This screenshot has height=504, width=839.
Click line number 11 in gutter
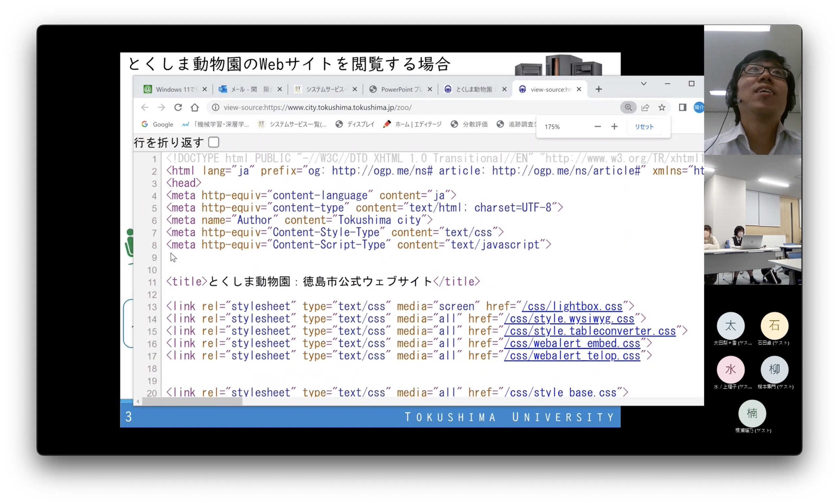coord(152,282)
